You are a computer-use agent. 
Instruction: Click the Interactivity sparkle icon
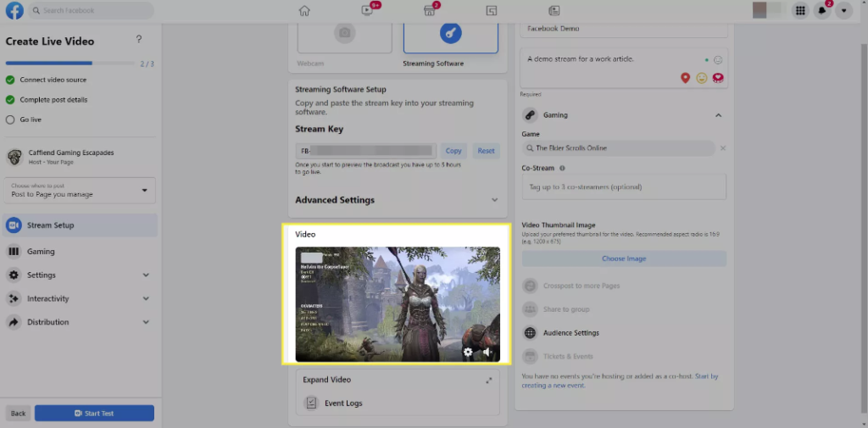[14, 298]
